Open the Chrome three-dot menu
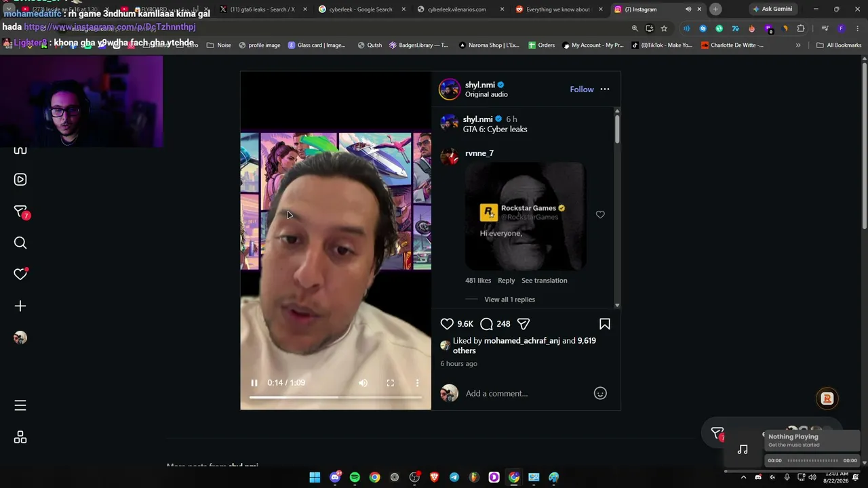 (x=856, y=28)
